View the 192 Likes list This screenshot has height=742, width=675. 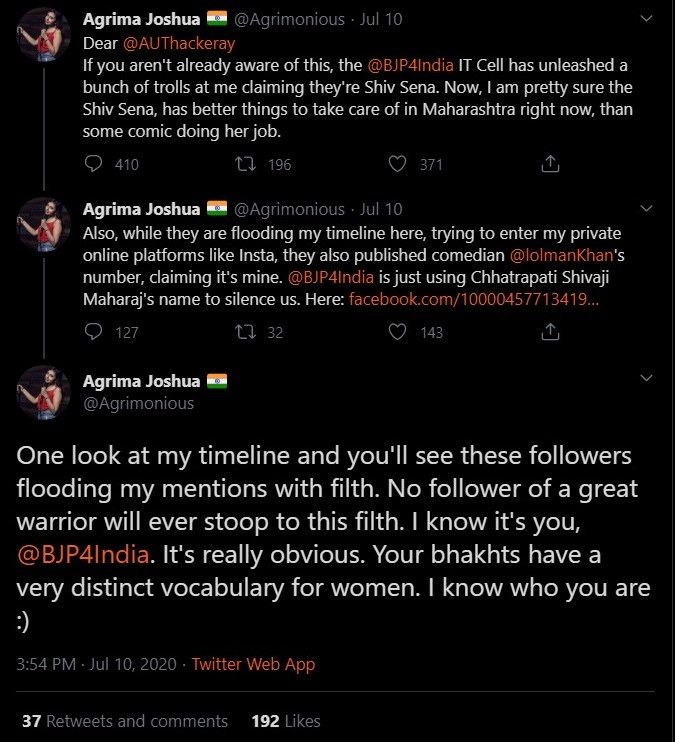pyautogui.click(x=285, y=721)
